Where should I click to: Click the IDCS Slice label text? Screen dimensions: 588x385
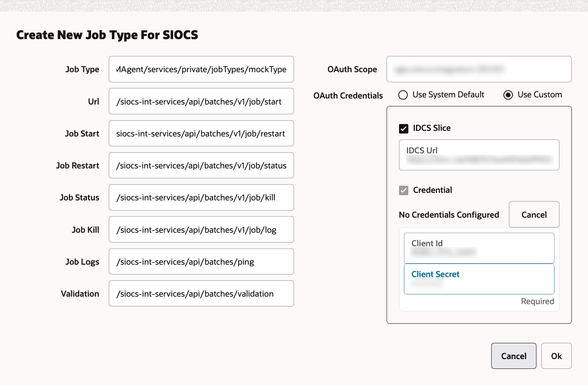(x=432, y=128)
